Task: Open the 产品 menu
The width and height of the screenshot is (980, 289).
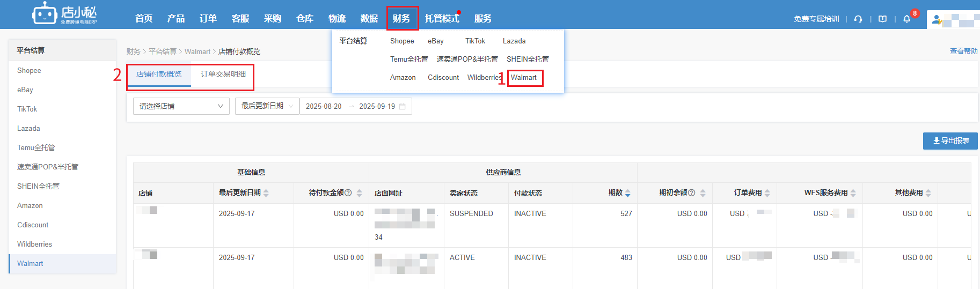Action: pos(176,19)
